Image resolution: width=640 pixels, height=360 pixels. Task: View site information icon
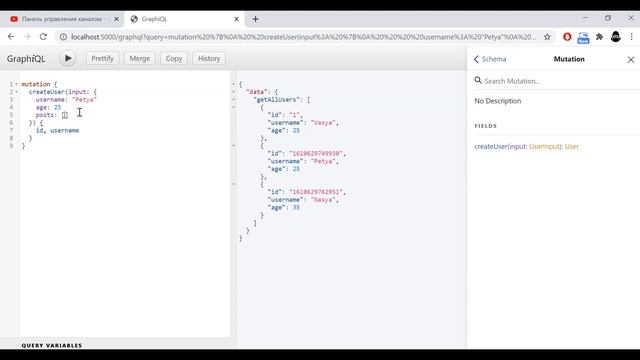63,37
